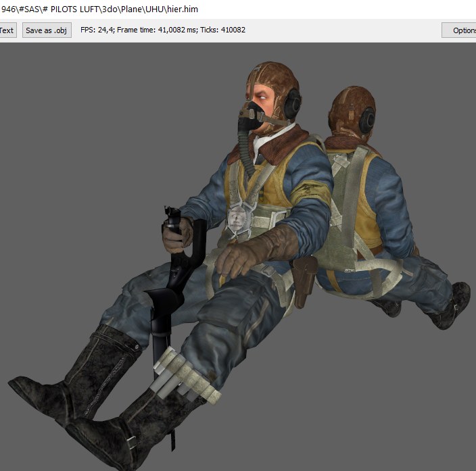Click the Text button
The width and height of the screenshot is (476, 471).
click(x=8, y=30)
